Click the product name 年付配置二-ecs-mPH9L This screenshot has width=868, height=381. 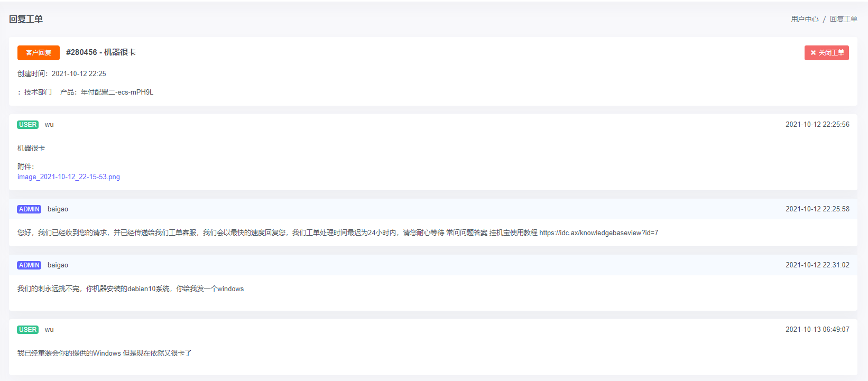tap(117, 92)
